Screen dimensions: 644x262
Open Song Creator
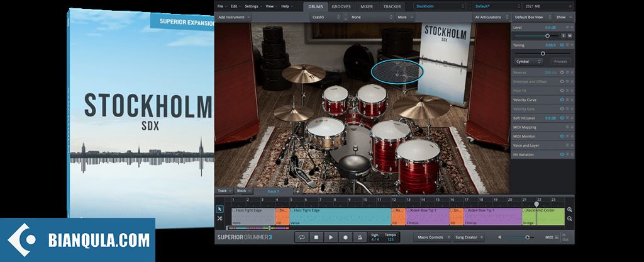468,237
